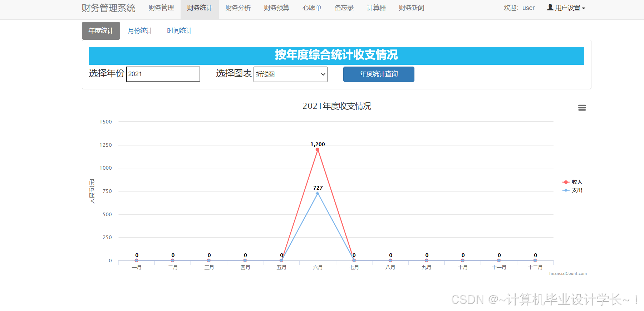Switch to the 时间统计 tab

180,31
